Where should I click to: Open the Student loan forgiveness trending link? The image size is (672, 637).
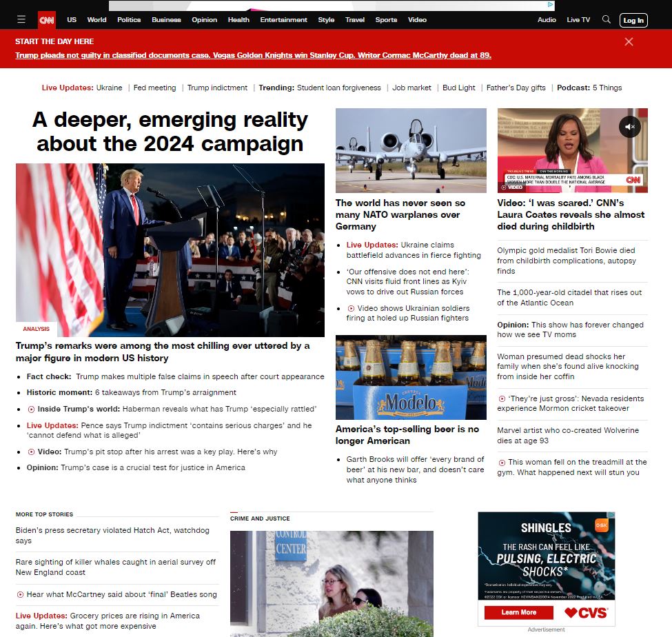339,88
